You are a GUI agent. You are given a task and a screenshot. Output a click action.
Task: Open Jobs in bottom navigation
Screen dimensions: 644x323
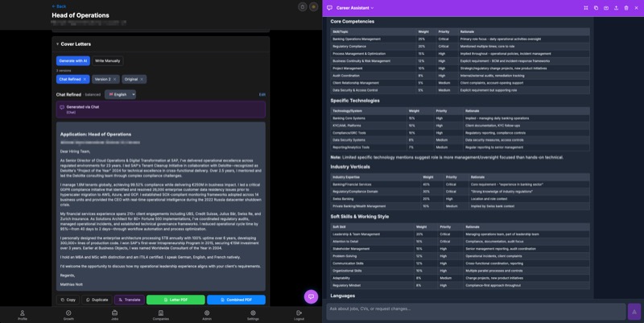pyautogui.click(x=114, y=315)
